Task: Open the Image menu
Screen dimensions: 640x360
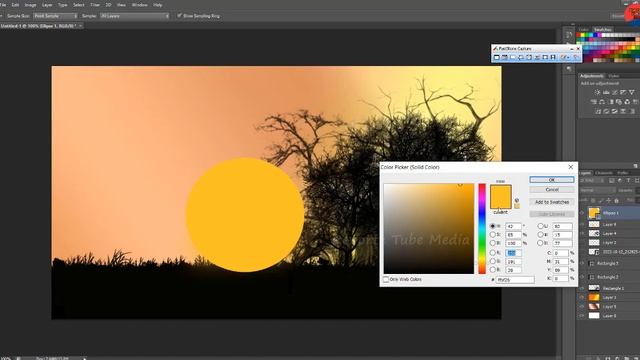Action: (30, 5)
